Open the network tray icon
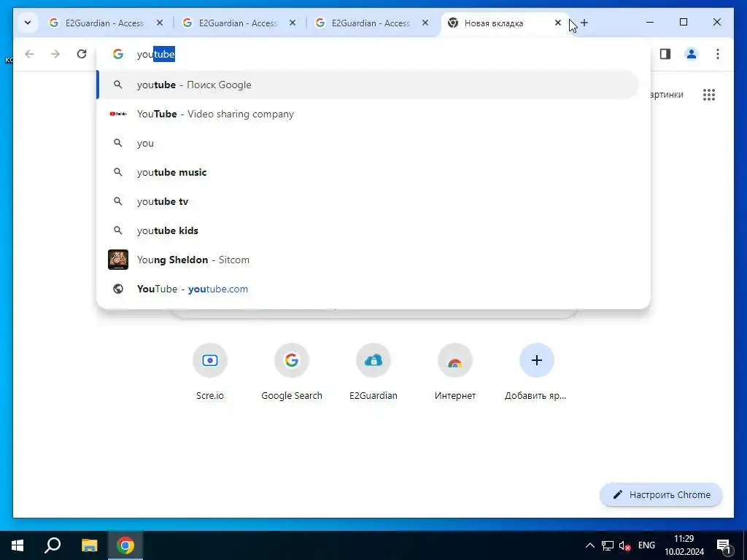This screenshot has height=560, width=747. click(x=608, y=545)
